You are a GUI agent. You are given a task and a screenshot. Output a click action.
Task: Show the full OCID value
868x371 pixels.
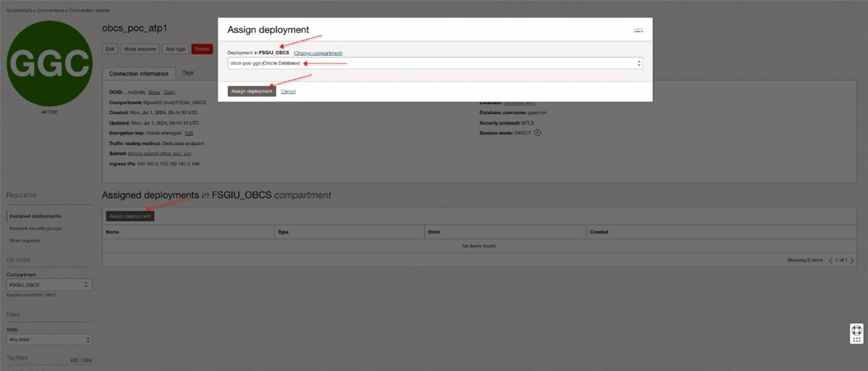tap(154, 92)
